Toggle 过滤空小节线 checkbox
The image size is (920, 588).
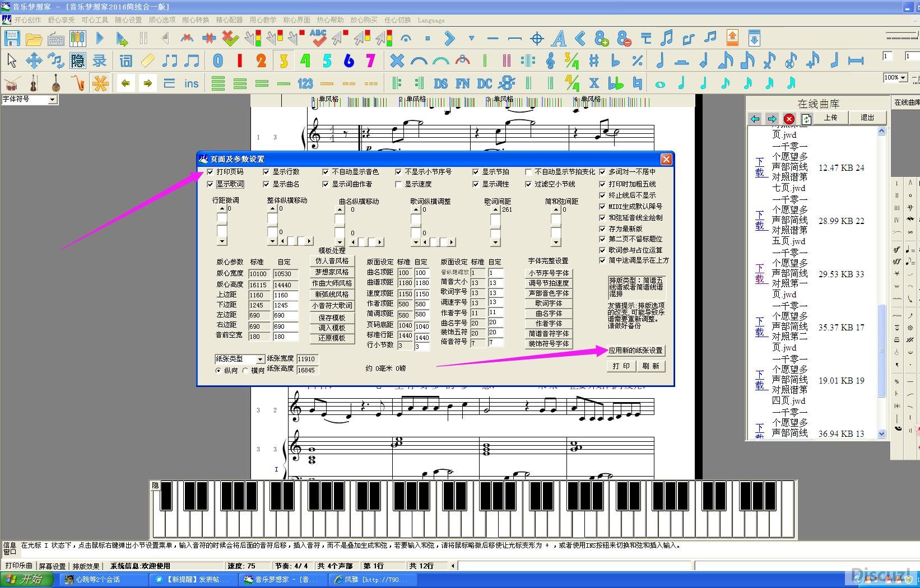pyautogui.click(x=528, y=184)
